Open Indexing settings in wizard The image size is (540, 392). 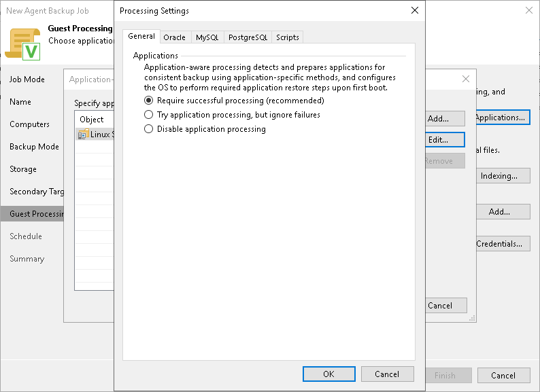[x=503, y=176]
